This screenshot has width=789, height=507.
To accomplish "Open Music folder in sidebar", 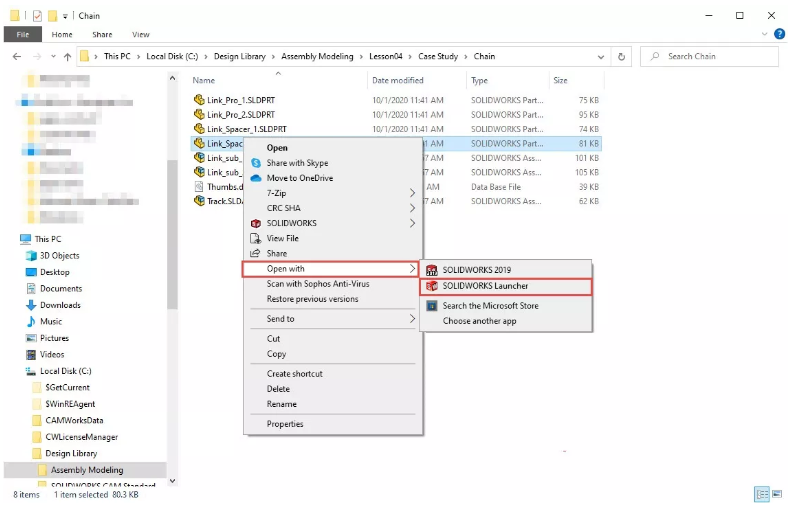I will 44,321.
